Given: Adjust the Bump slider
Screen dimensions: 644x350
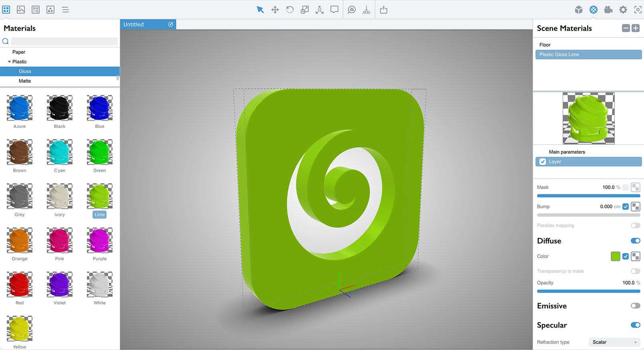Looking at the screenshot, I should point(588,215).
